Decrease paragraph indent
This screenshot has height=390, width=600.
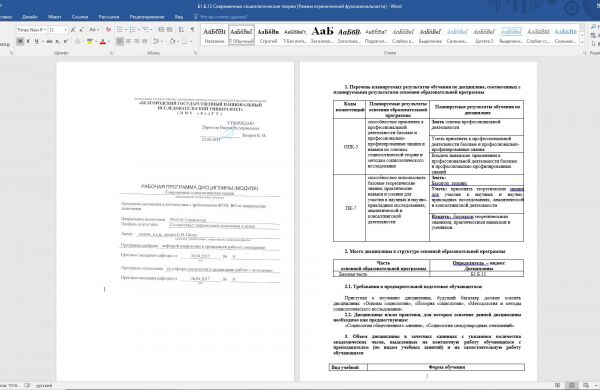click(161, 29)
